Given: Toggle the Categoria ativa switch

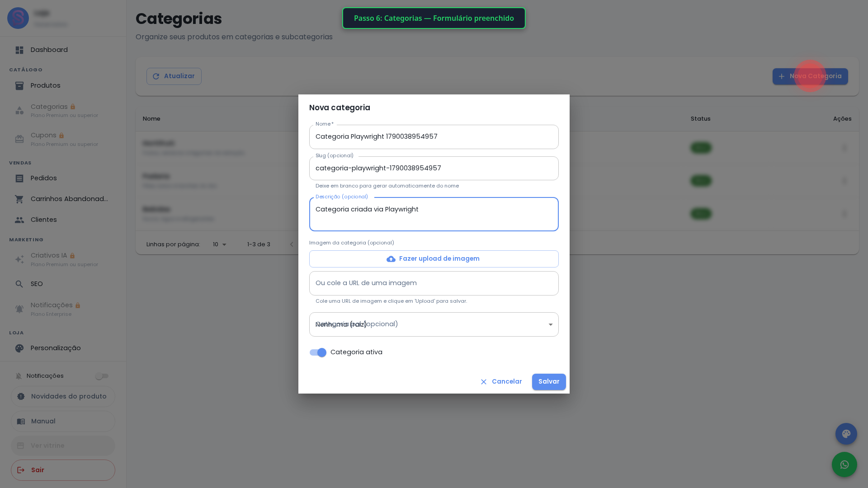Looking at the screenshot, I should pos(318,352).
